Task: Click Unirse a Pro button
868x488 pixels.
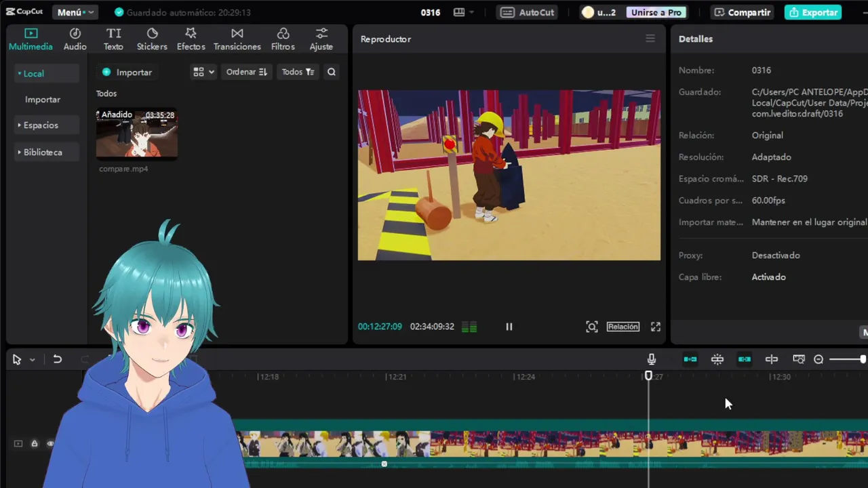Action: click(656, 12)
